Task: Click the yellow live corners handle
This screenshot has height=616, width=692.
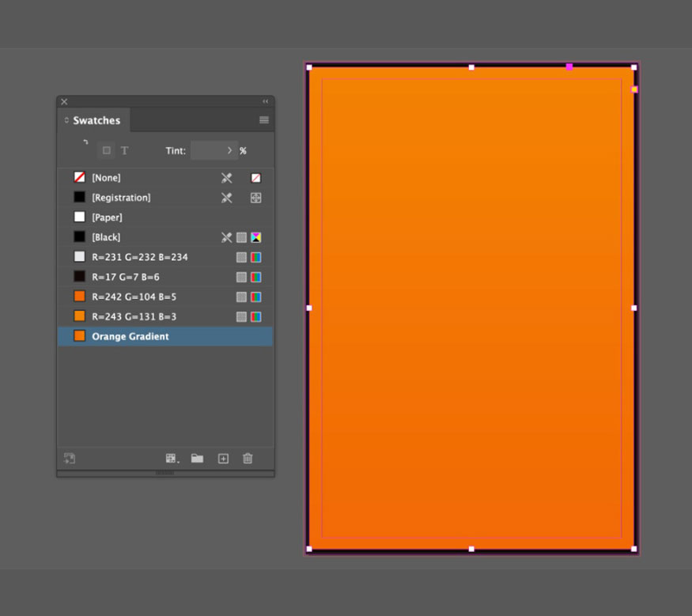Action: [x=634, y=89]
